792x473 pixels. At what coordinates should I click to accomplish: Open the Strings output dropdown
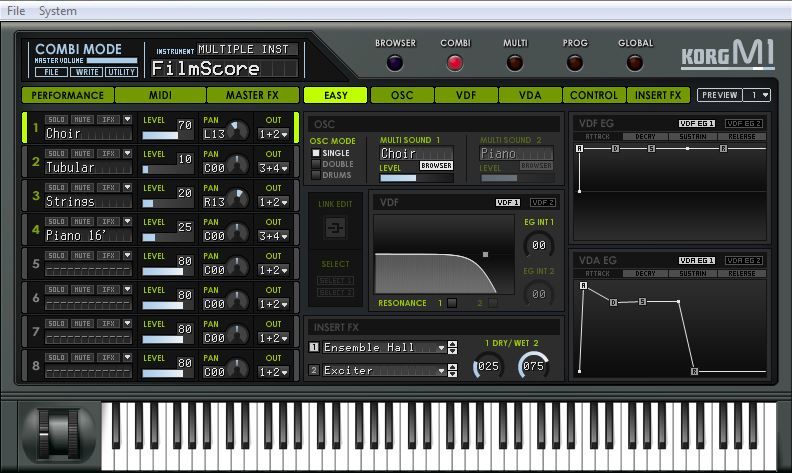(273, 202)
